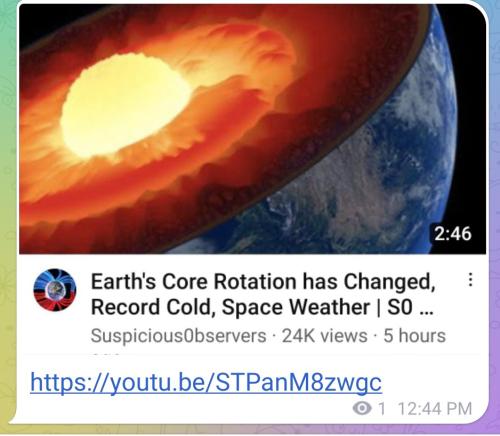Open the three-dot video options menu
Image resolution: width=500 pixels, height=436 pixels.
pos(470,280)
